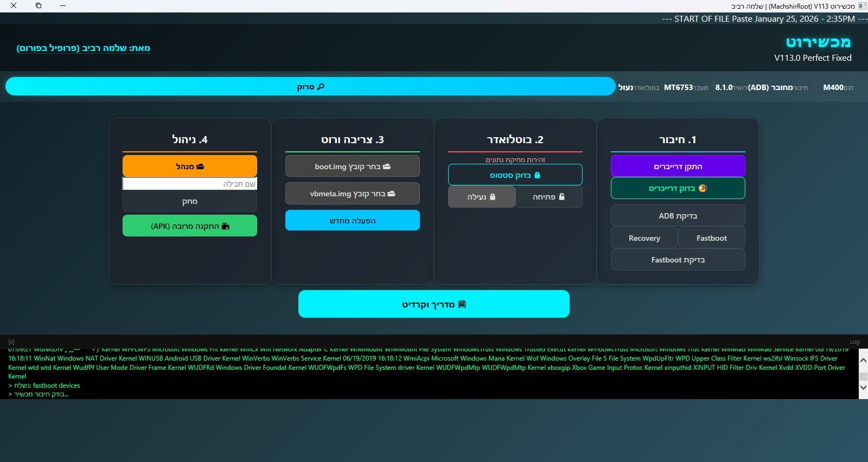Click the MT6753 processor value
The image size is (868, 462).
[679, 87]
